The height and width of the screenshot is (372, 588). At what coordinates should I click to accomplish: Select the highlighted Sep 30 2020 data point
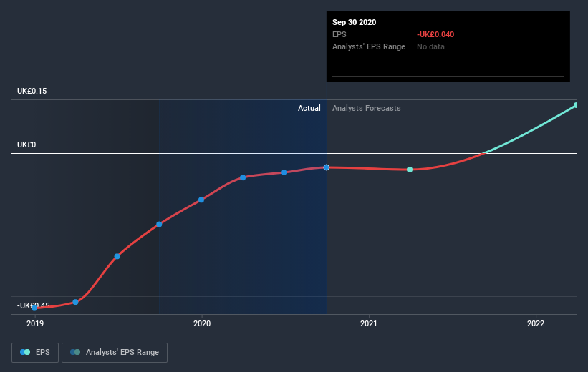click(x=327, y=167)
